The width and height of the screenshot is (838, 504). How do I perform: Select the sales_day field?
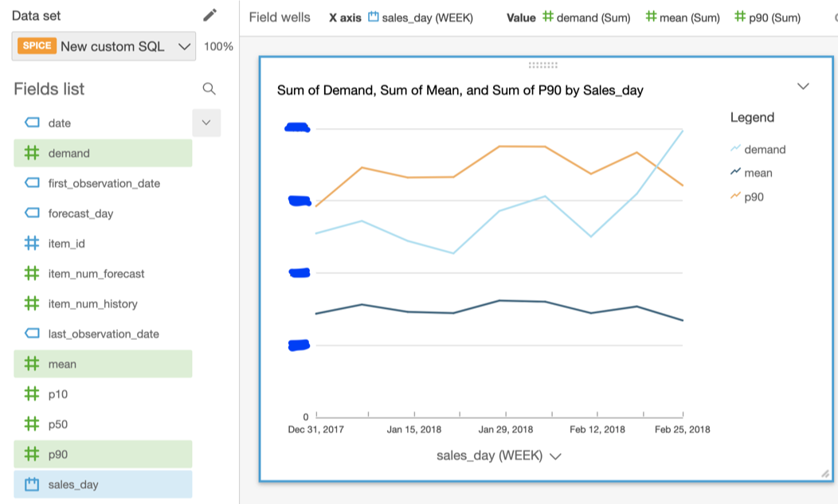tap(103, 484)
